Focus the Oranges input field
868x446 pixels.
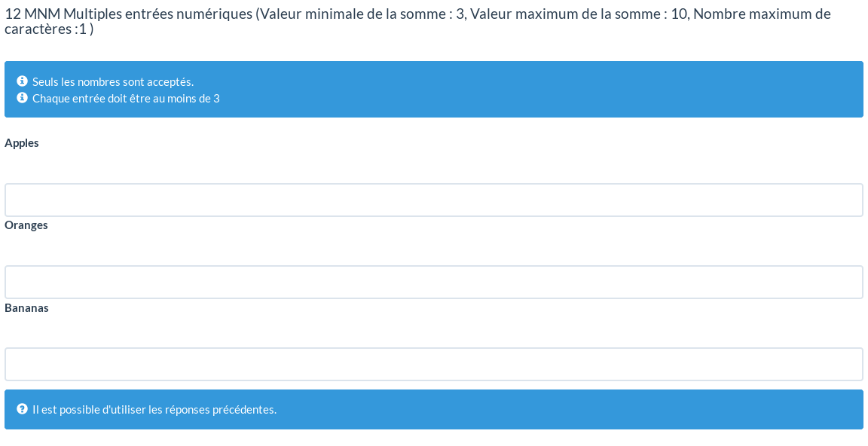tap(433, 283)
